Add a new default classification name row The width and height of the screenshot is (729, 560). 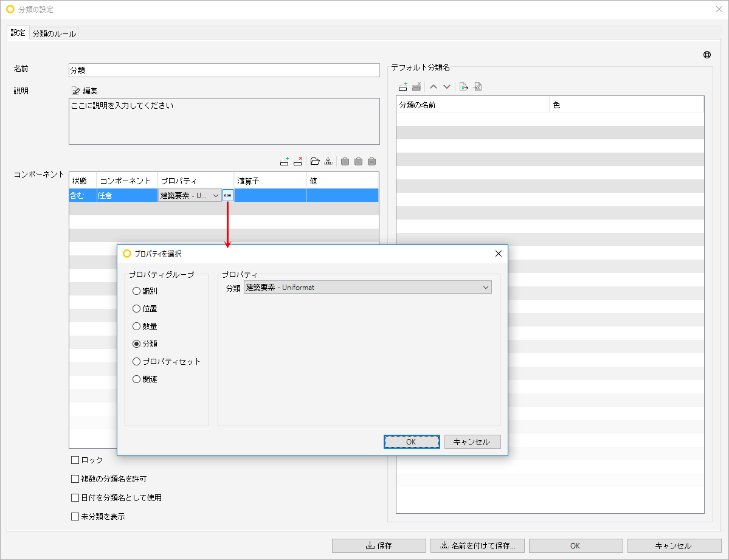pos(403,86)
